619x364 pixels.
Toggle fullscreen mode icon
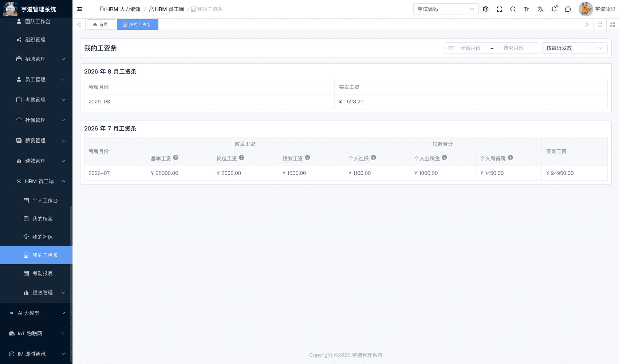click(x=500, y=9)
